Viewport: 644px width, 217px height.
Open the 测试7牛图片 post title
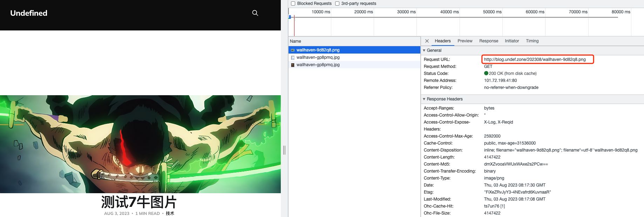tap(139, 202)
